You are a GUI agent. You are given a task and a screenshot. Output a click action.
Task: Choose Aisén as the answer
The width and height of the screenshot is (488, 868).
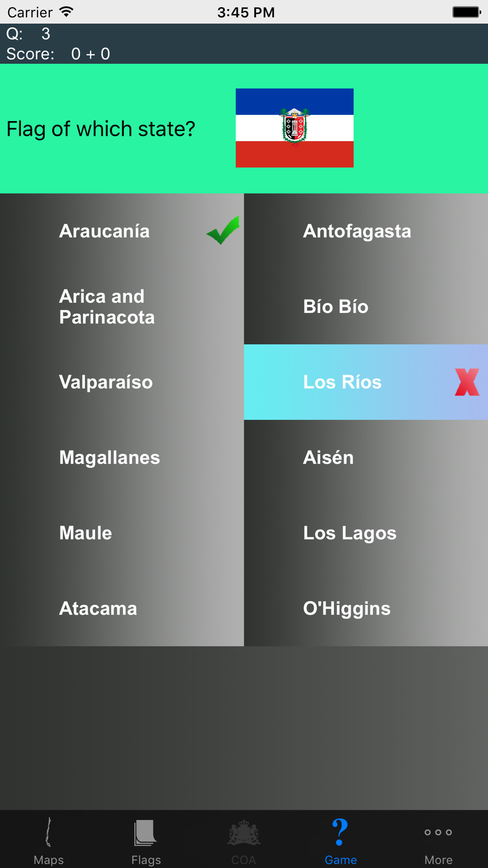[x=366, y=457]
